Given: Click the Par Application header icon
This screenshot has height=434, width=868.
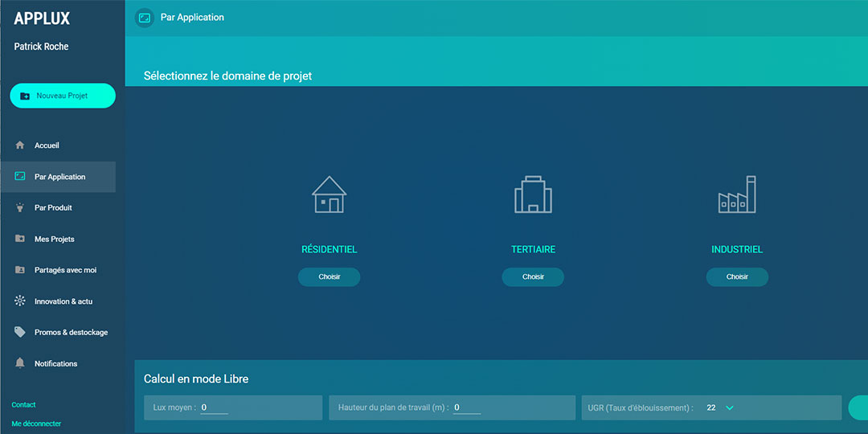Looking at the screenshot, I should [145, 18].
